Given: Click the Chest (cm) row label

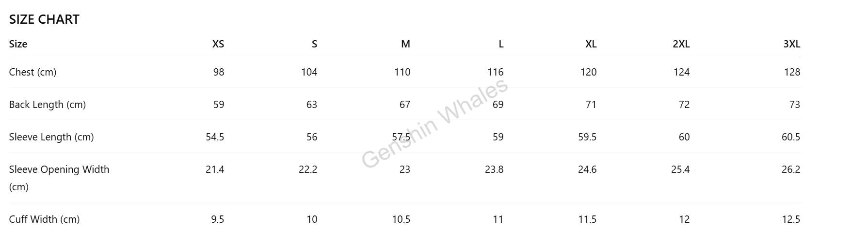Looking at the screenshot, I should [x=32, y=72].
